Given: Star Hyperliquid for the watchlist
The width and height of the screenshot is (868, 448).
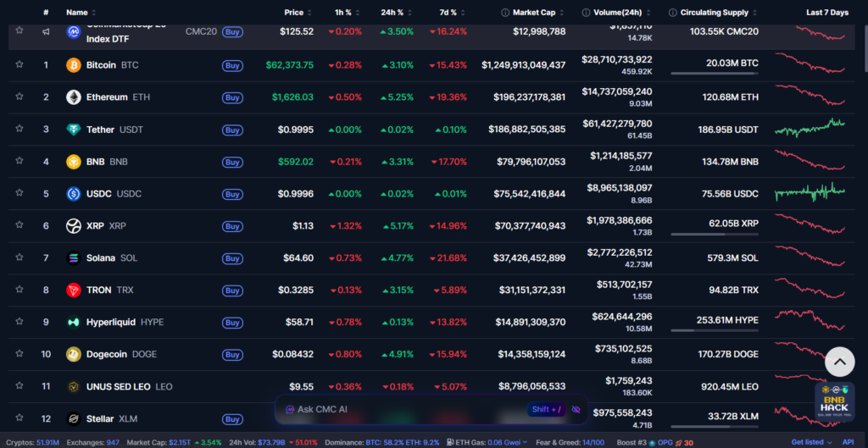Looking at the screenshot, I should [19, 321].
